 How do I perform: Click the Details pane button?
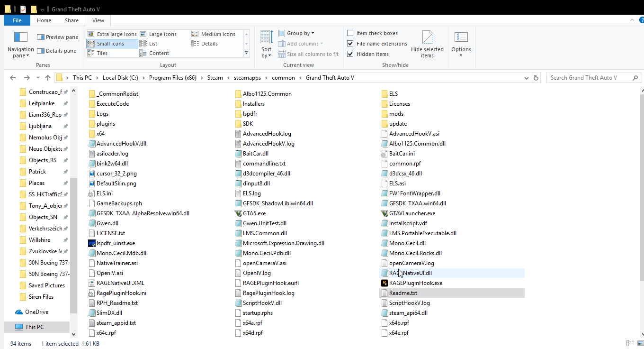[57, 51]
